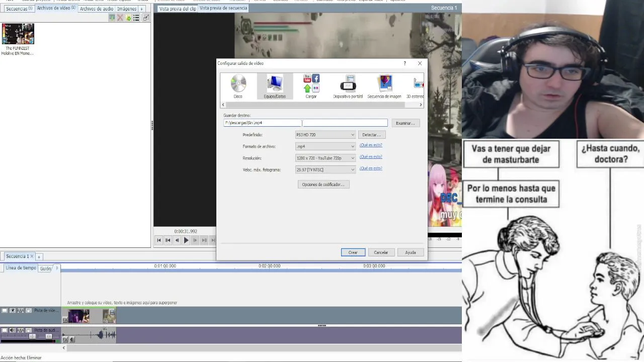Click the 0:02:00.000 timeline ruler mark
The width and height of the screenshot is (644, 362).
click(270, 266)
